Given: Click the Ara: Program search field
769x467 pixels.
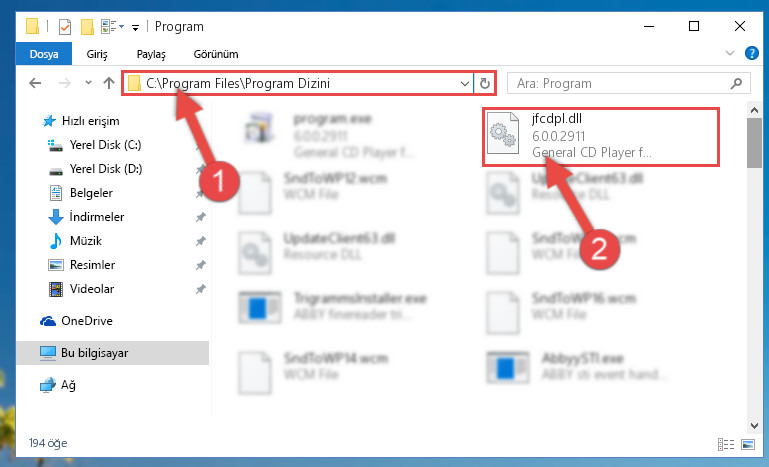Looking at the screenshot, I should coord(618,83).
